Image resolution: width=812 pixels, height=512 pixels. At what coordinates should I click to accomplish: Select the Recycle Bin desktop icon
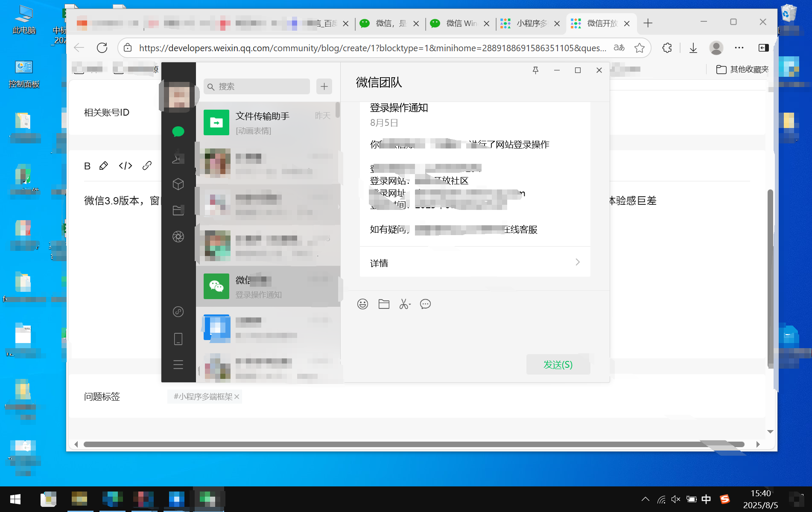tap(788, 14)
